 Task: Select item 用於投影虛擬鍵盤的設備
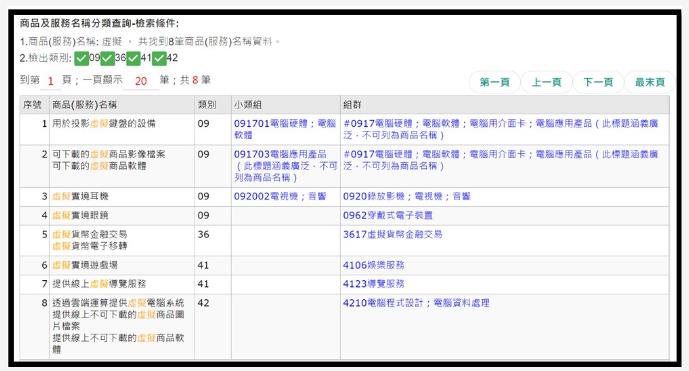click(104, 124)
